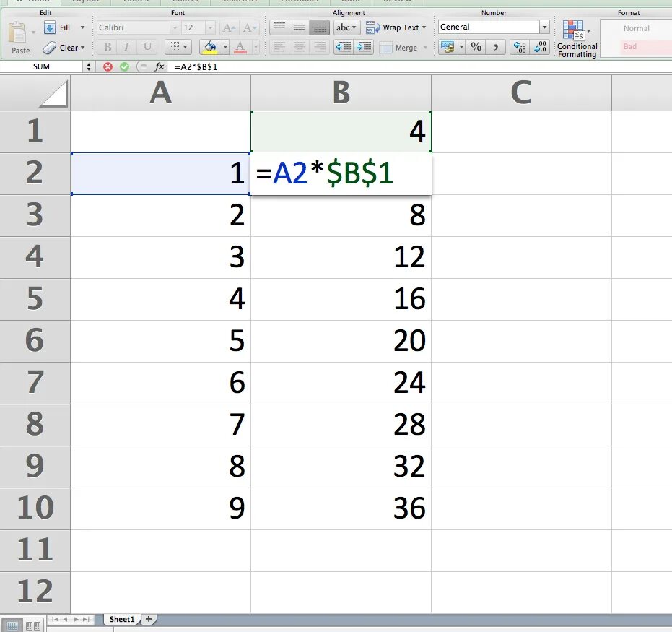This screenshot has width=672, height=632.
Task: Open the General number format dropdown
Action: (x=544, y=27)
